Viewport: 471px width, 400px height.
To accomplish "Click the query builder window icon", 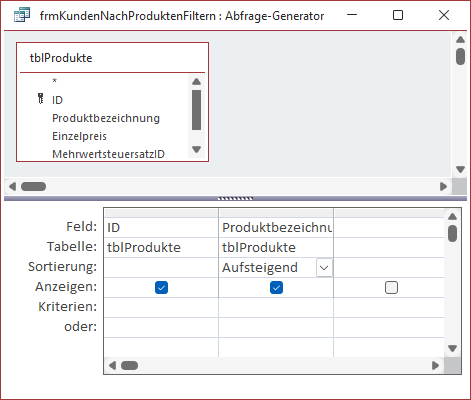I will 22,15.
